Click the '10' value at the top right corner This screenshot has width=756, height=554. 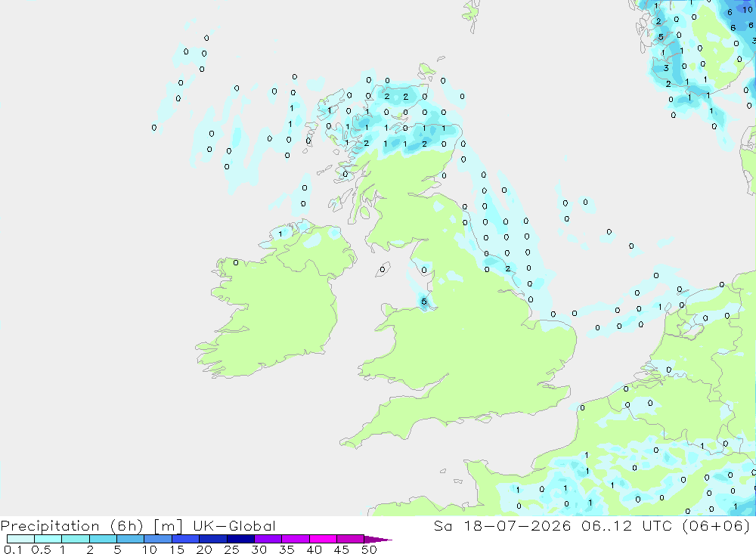coord(747,10)
